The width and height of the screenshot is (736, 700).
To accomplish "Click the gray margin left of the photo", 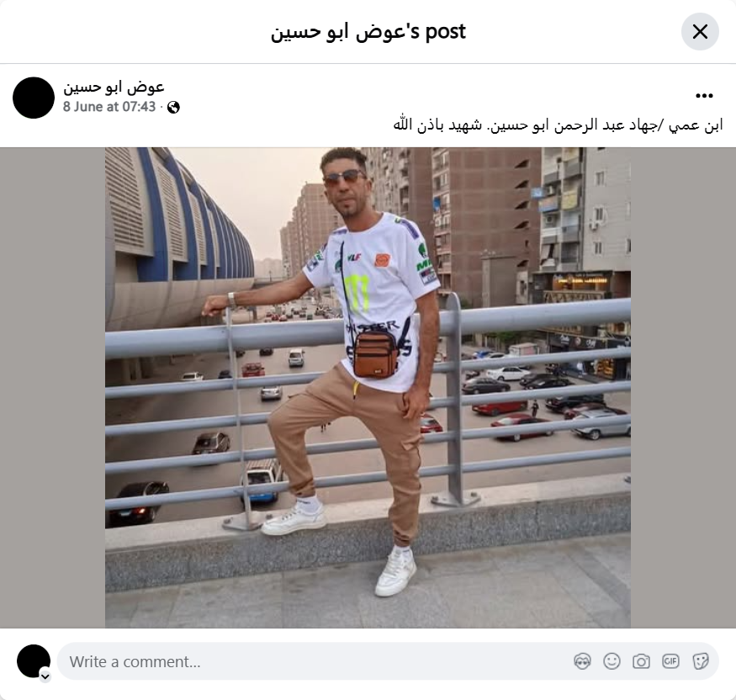I will point(52,388).
